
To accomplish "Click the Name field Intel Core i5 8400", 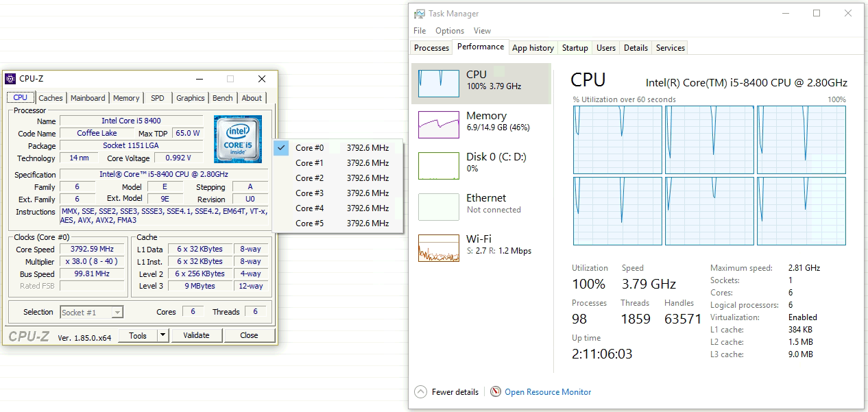I will [x=132, y=121].
